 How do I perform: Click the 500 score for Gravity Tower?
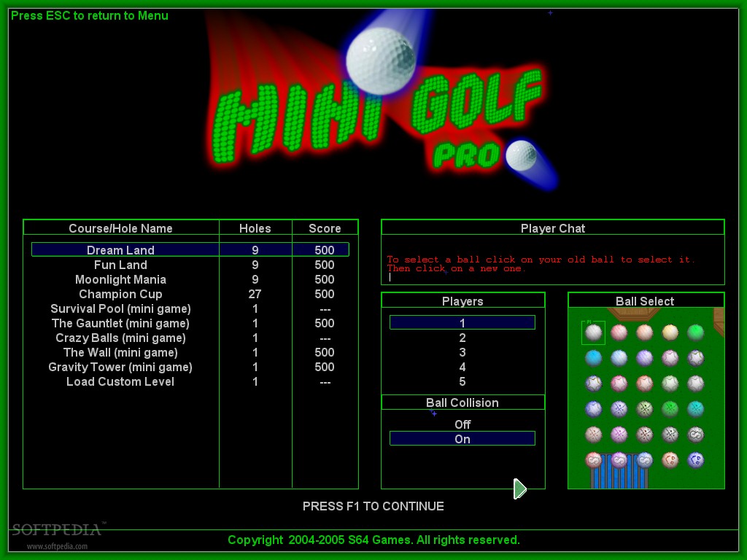(x=325, y=367)
